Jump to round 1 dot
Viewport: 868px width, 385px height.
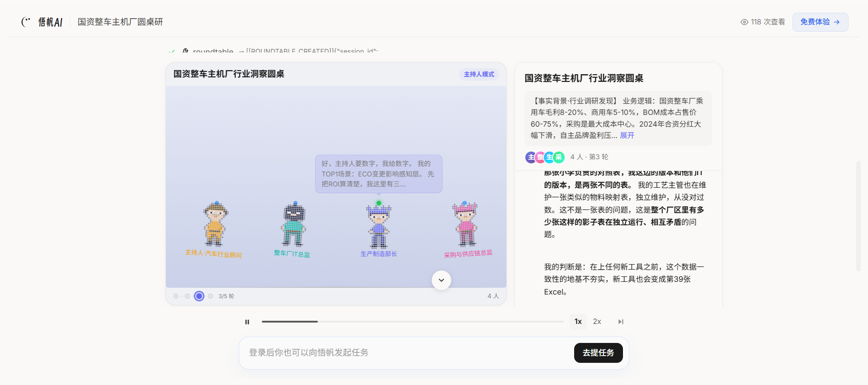pos(176,296)
